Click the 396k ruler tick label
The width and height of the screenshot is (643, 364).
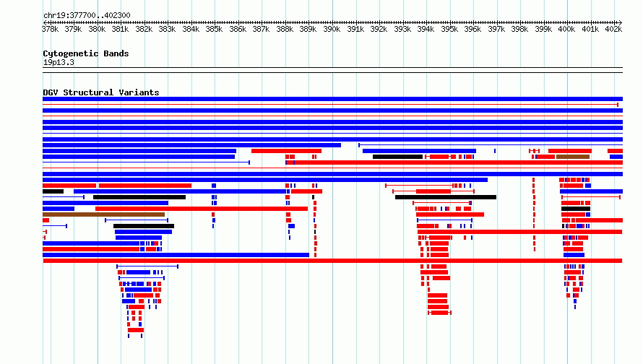tap(472, 29)
